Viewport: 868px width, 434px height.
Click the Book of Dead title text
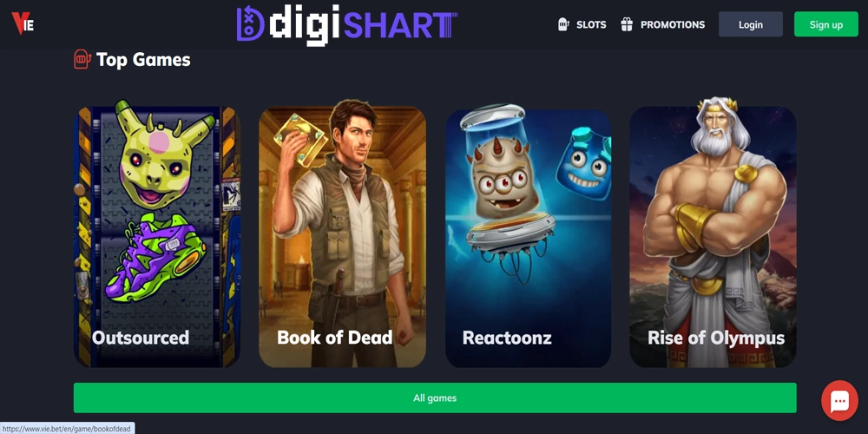(335, 337)
